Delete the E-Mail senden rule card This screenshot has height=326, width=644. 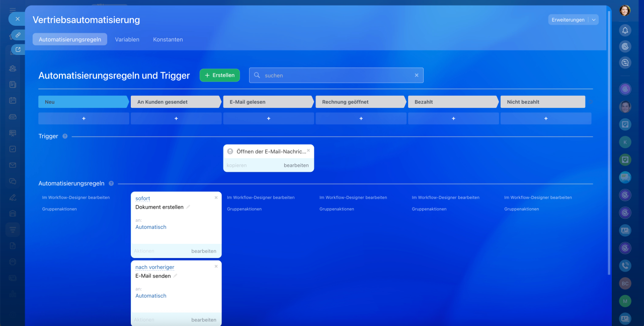pyautogui.click(x=216, y=266)
